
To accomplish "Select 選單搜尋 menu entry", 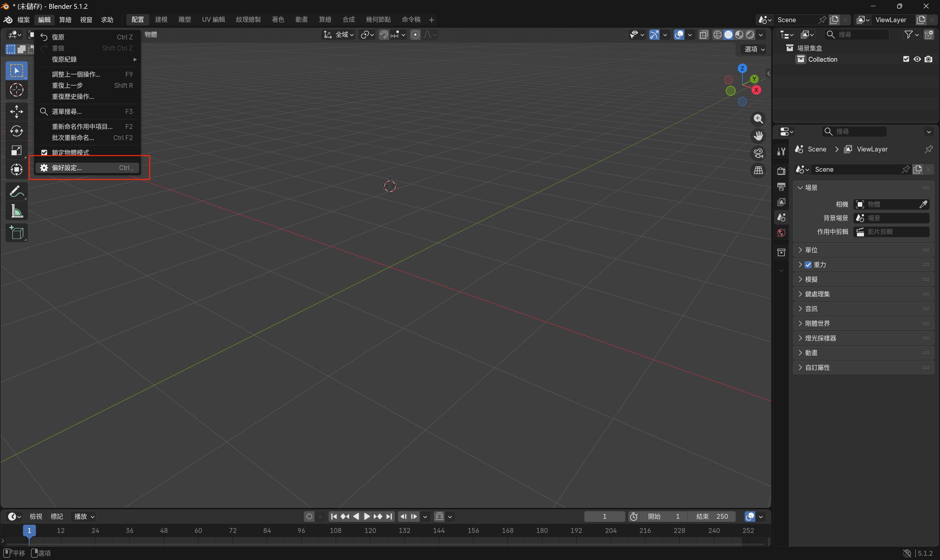I will click(88, 111).
